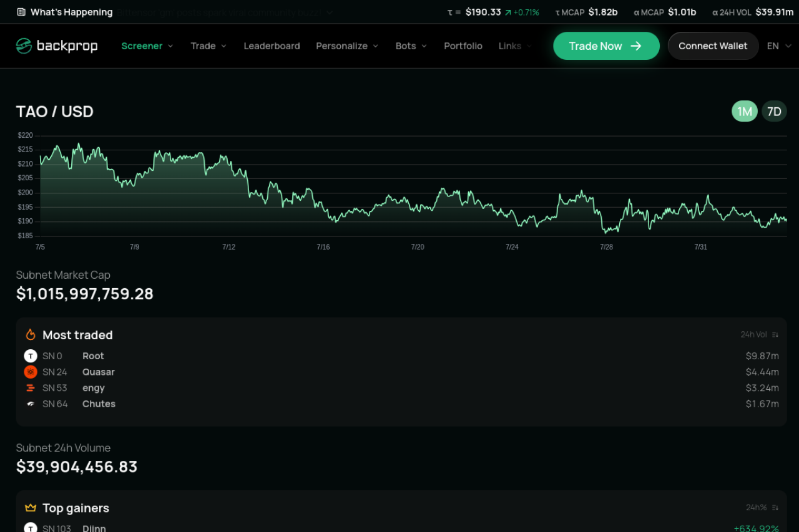Click the α MCAP $1.01b ticker
Viewport: 799px width, 532px height.
tap(665, 12)
